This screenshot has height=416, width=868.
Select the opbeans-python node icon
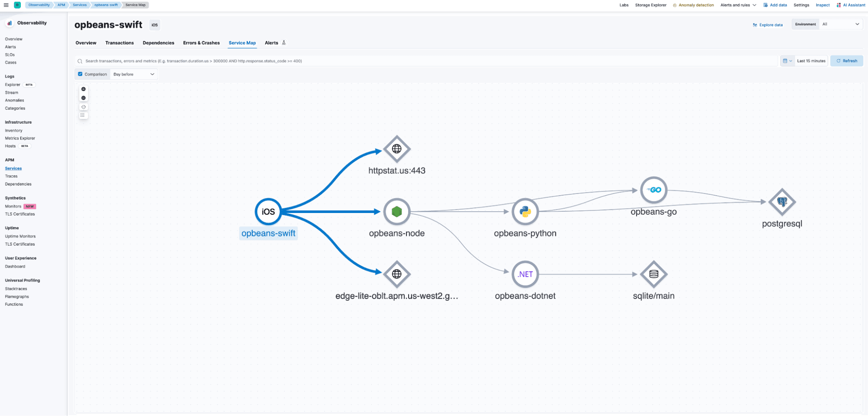525,212
